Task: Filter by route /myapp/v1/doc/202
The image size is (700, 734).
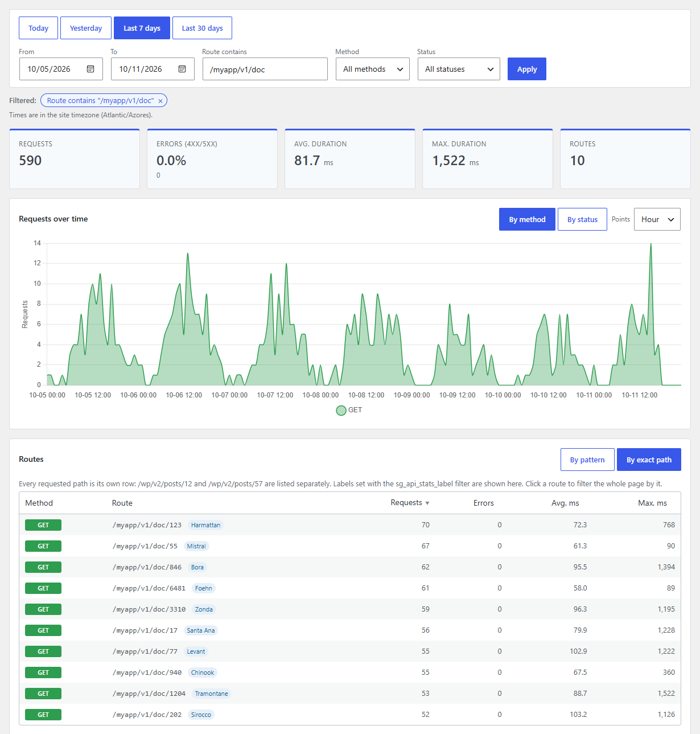Action: [x=147, y=715]
